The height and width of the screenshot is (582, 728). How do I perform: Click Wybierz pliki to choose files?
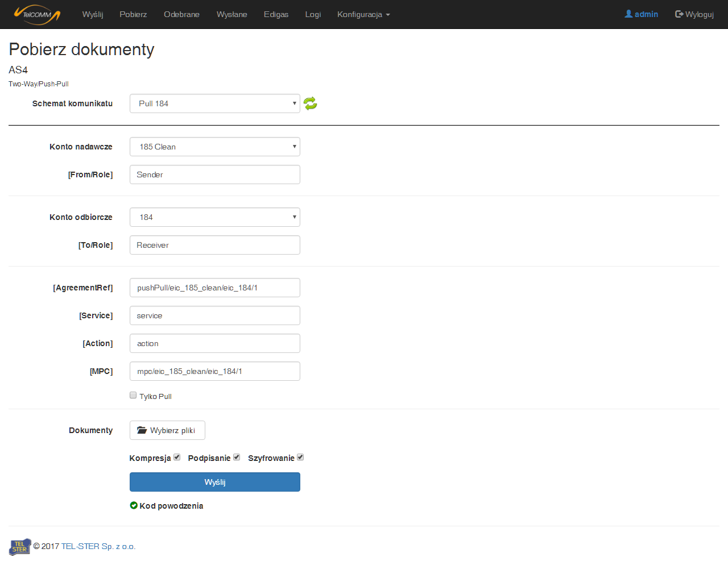point(167,430)
